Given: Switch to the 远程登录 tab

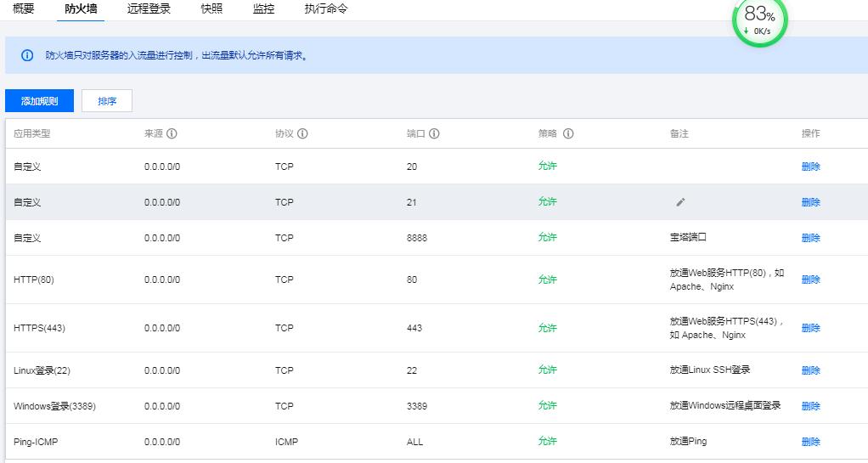Looking at the screenshot, I should point(149,8).
